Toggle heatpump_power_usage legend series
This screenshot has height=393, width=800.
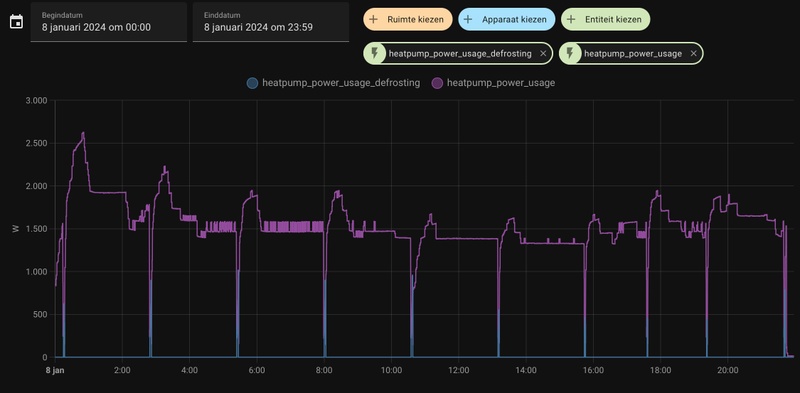[x=493, y=83]
